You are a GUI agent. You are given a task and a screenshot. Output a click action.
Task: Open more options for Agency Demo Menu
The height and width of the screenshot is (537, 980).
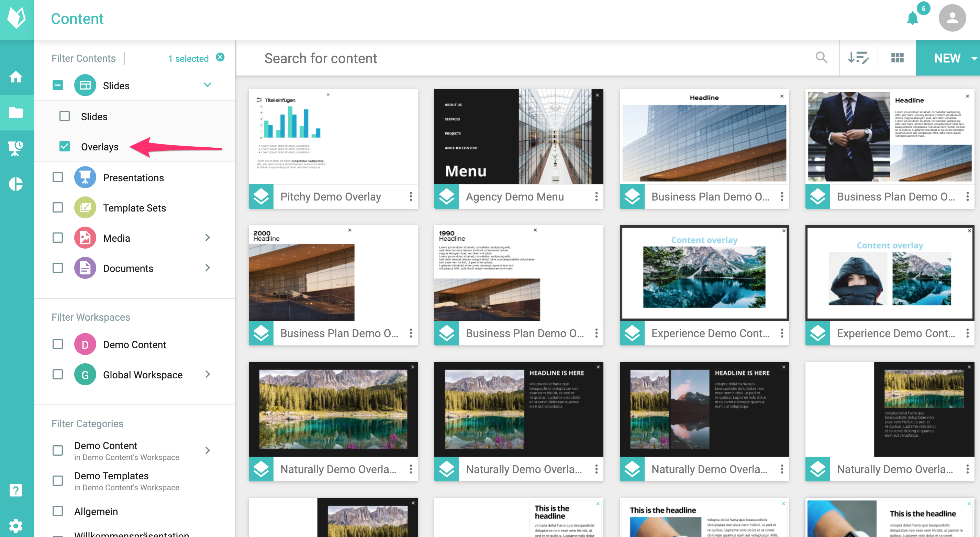coord(596,196)
